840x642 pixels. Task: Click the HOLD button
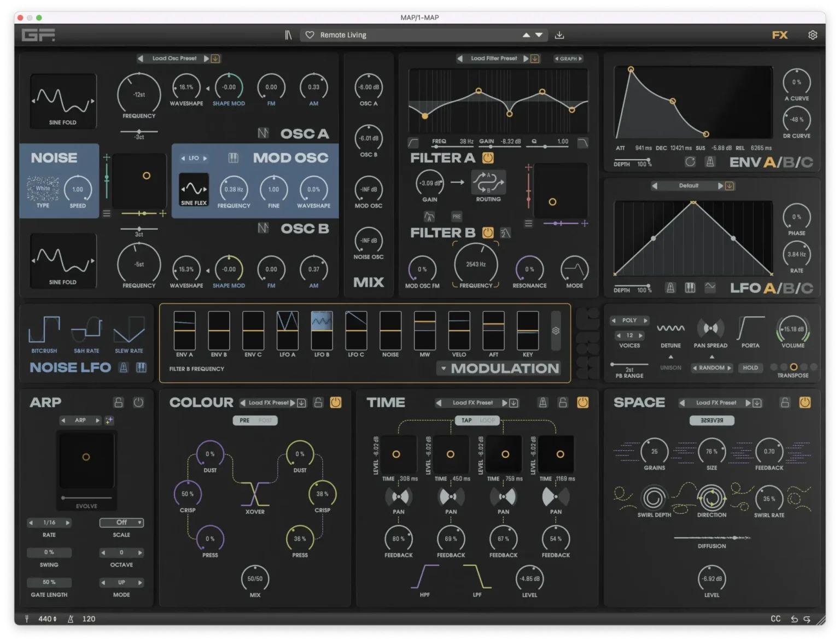click(750, 368)
